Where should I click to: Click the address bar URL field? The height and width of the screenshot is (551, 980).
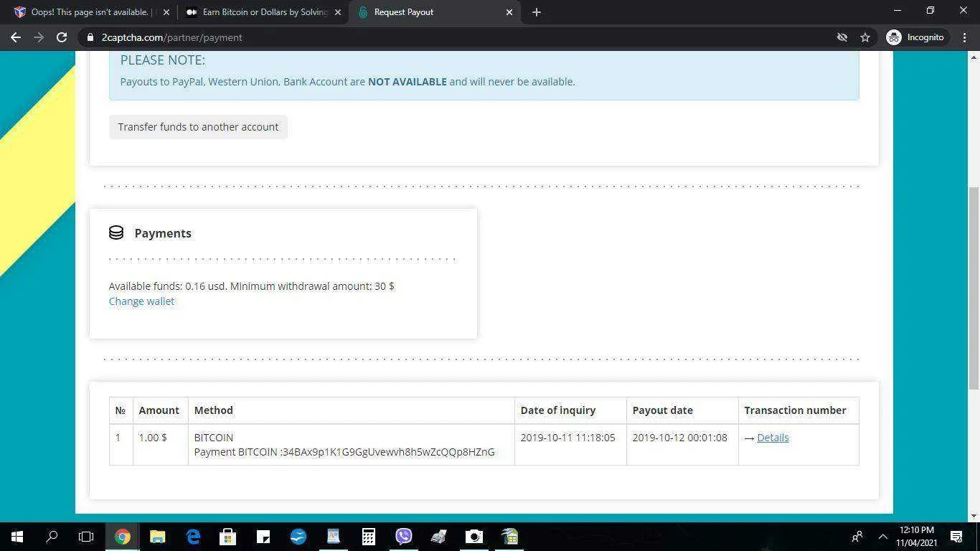pyautogui.click(x=459, y=37)
